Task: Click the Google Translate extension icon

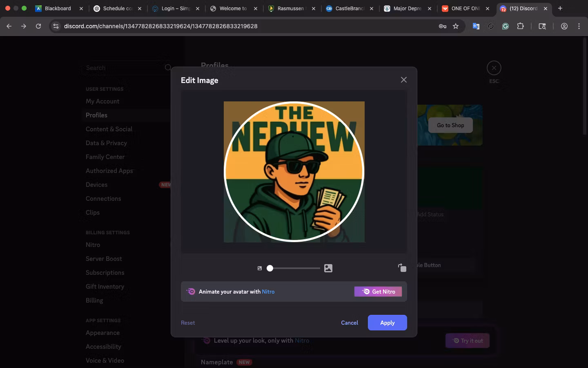Action: [476, 26]
